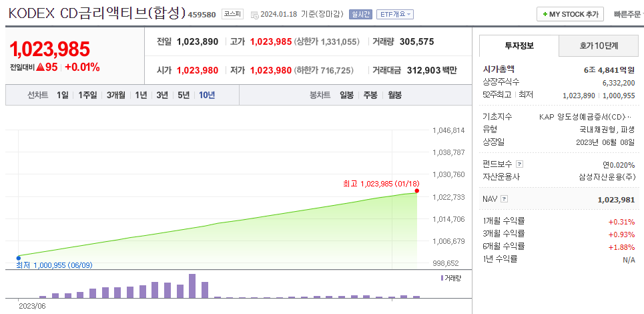Click the 최저 1,000,955 (06/09) chart label
Image resolution: width=644 pixels, height=314 pixels.
click(x=54, y=265)
